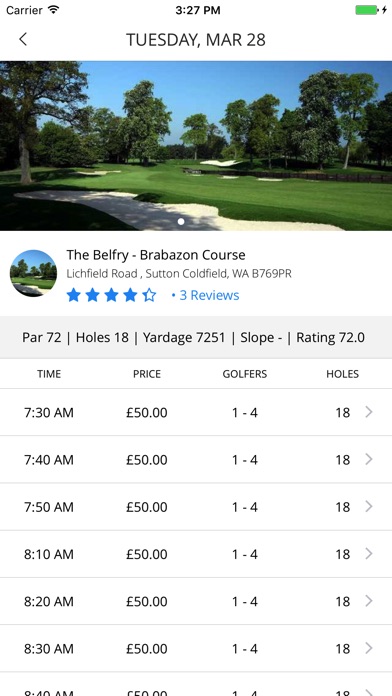Sort by the PRICE column header
This screenshot has width=392, height=696.
pos(147,374)
